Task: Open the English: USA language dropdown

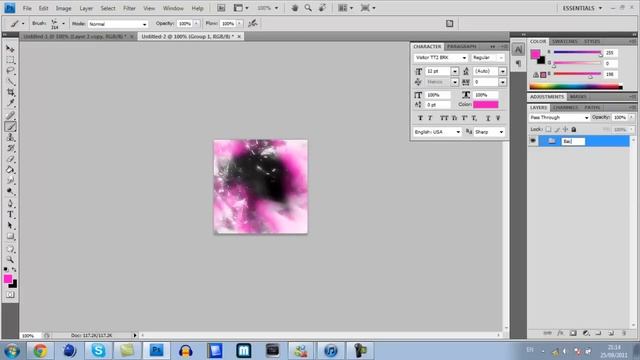Action: pos(437,132)
